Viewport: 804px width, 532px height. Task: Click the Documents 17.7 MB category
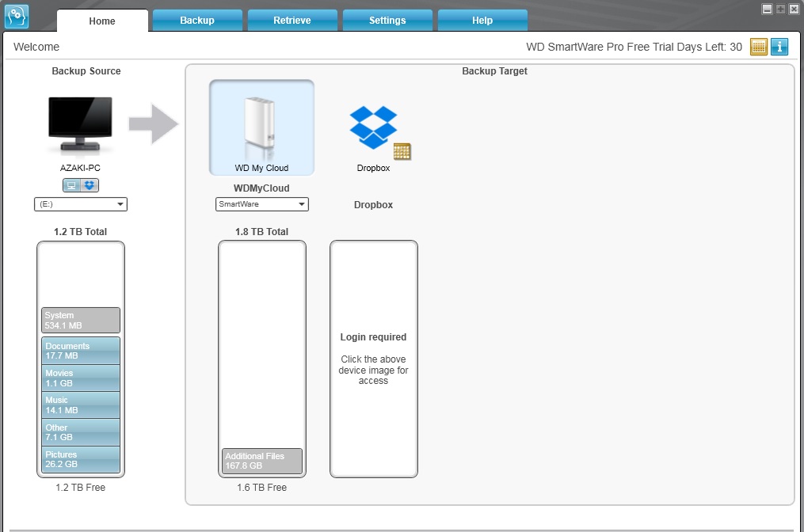(81, 351)
